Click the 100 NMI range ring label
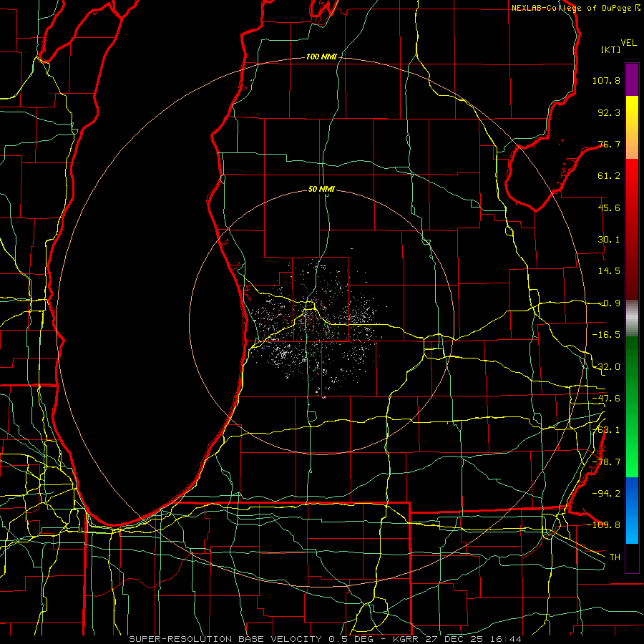The width and height of the screenshot is (644, 644). coord(321,57)
